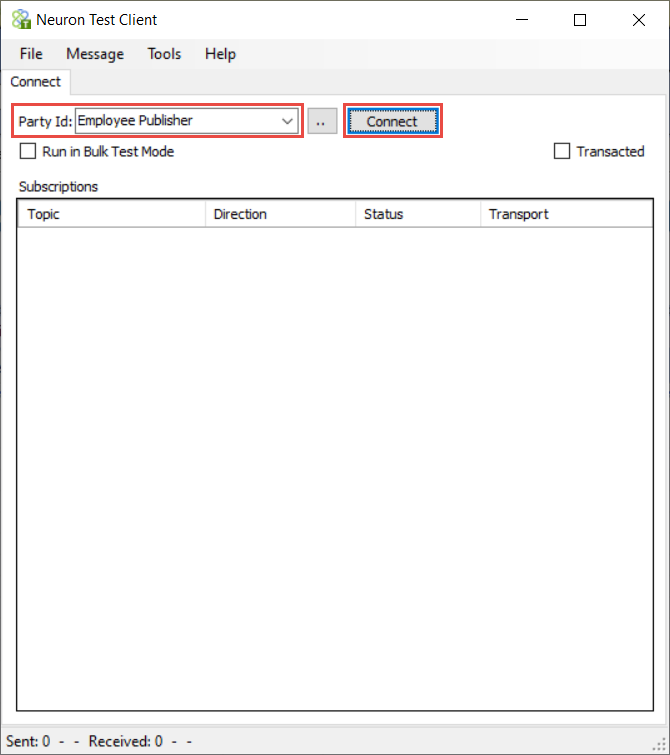
Task: Click the Party Id label
Action: click(45, 121)
